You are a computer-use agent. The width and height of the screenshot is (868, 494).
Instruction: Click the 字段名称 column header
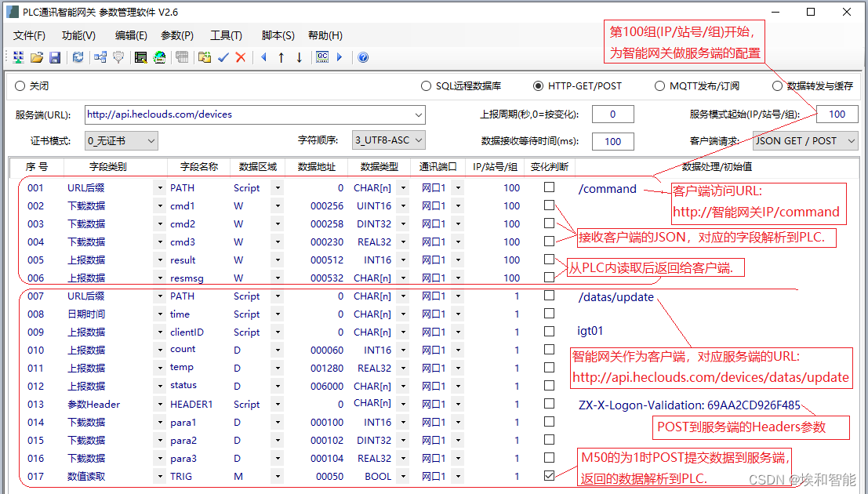(x=196, y=167)
